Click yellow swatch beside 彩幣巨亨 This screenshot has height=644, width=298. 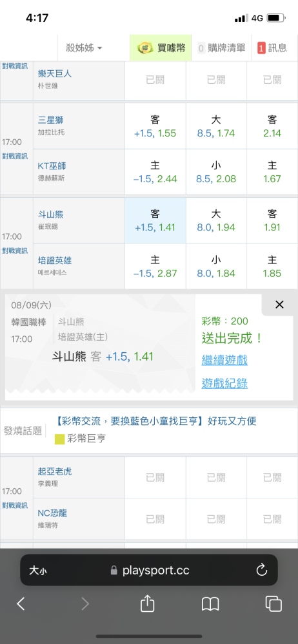coord(60,439)
